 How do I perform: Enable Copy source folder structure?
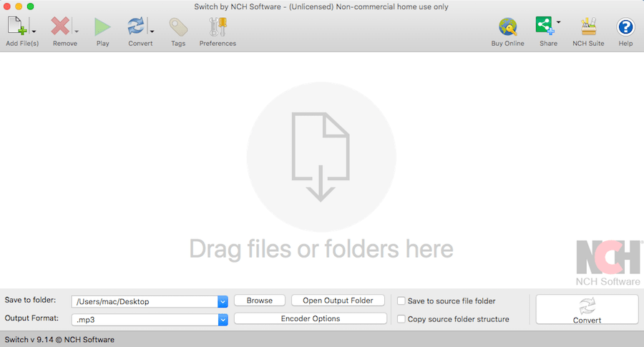tap(401, 319)
